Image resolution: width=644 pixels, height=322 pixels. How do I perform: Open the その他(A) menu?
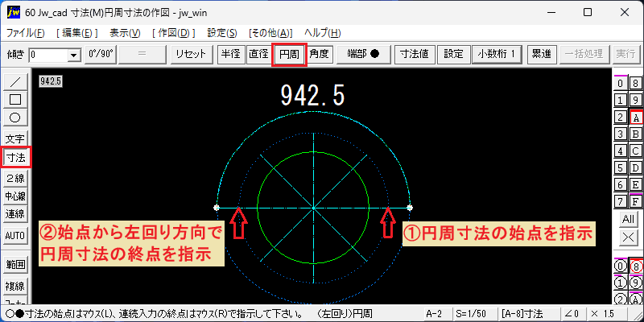pos(270,33)
